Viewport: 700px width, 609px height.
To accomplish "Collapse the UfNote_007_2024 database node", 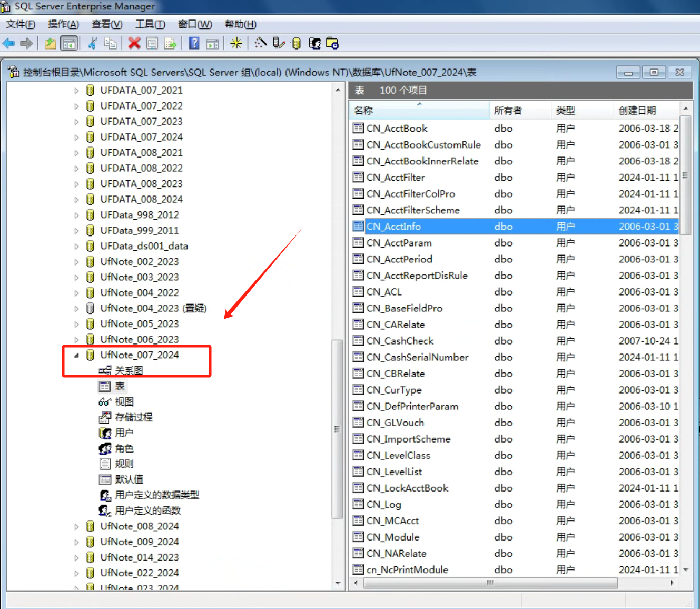I will tap(76, 355).
